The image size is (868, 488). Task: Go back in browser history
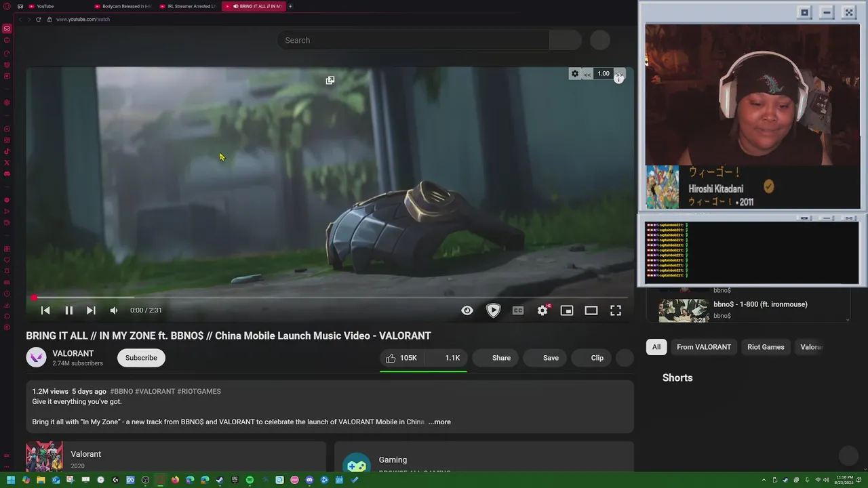pyautogui.click(x=20, y=19)
